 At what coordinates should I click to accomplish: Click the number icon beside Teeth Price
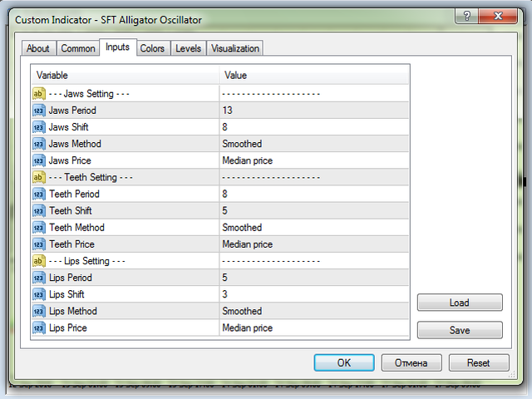39,244
